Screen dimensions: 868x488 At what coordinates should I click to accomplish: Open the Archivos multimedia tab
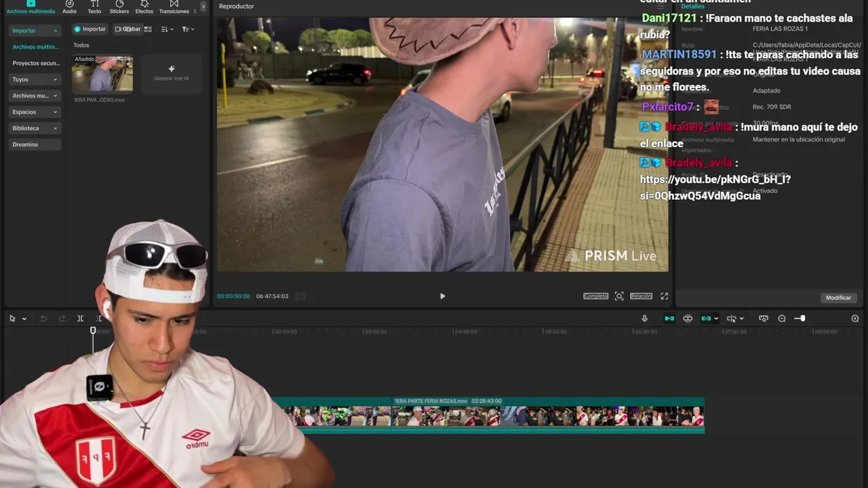pyautogui.click(x=31, y=7)
